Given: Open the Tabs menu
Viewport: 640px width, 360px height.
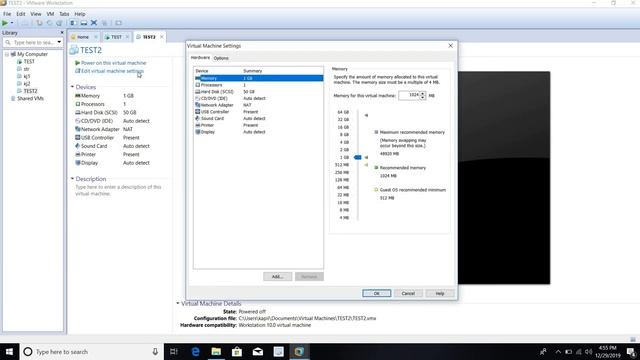Looking at the screenshot, I should click(64, 14).
